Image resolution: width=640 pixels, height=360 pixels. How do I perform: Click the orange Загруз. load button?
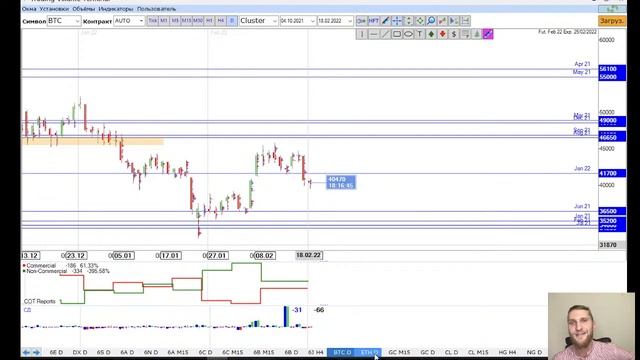pos(612,21)
